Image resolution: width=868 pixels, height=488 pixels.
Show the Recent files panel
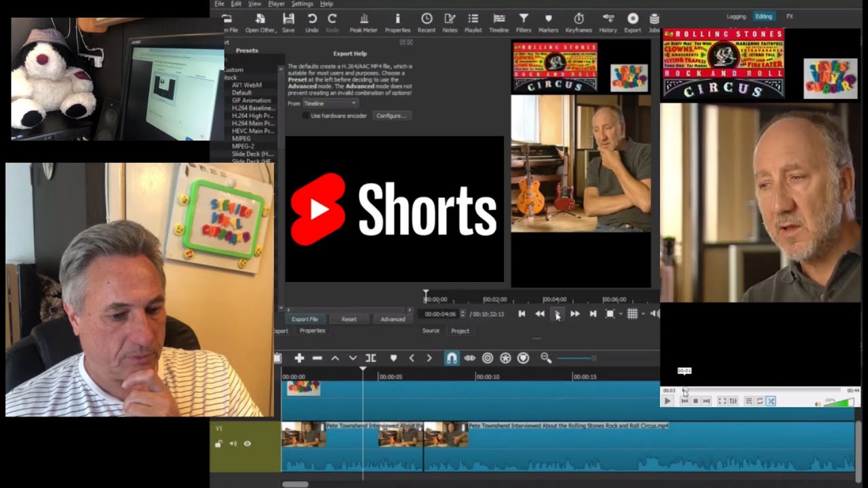pyautogui.click(x=427, y=22)
